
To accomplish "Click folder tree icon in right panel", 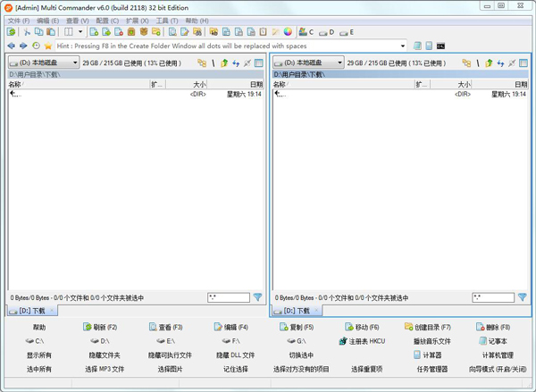I will [466, 63].
